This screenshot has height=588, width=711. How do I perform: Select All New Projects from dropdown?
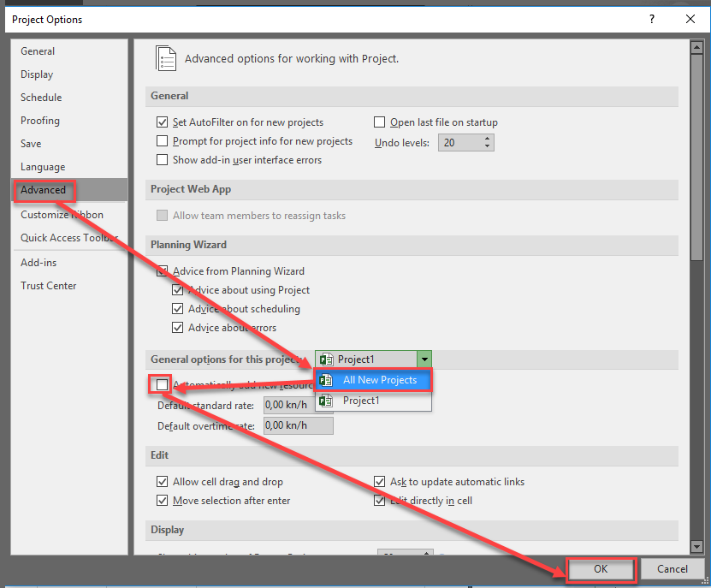[x=379, y=379]
